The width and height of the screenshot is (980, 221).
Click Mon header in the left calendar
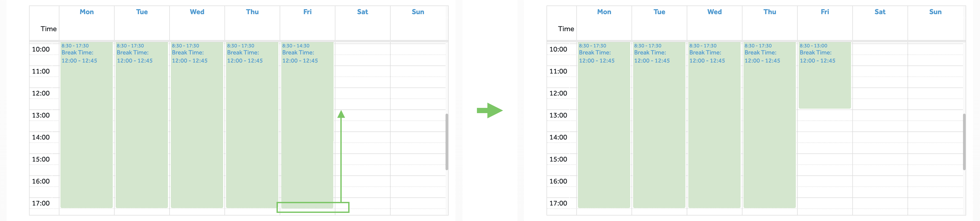click(x=87, y=12)
